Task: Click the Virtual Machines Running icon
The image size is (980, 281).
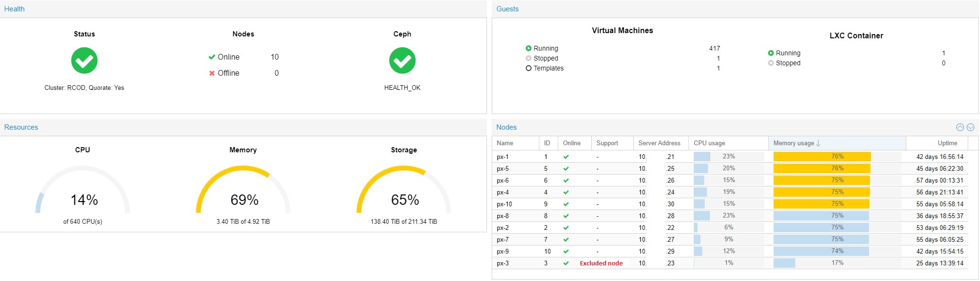Action: (528, 48)
